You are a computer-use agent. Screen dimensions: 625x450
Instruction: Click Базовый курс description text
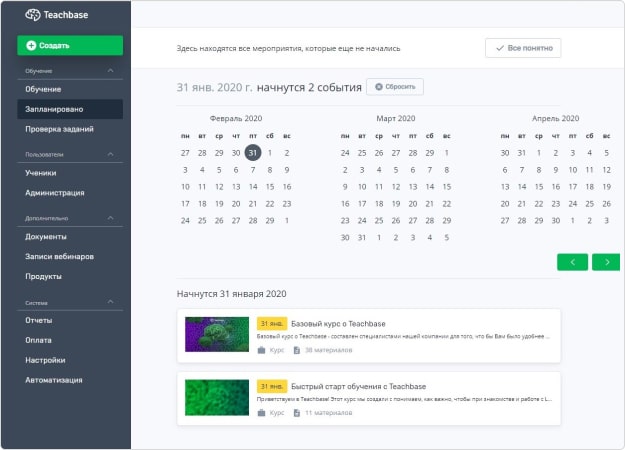pos(403,336)
